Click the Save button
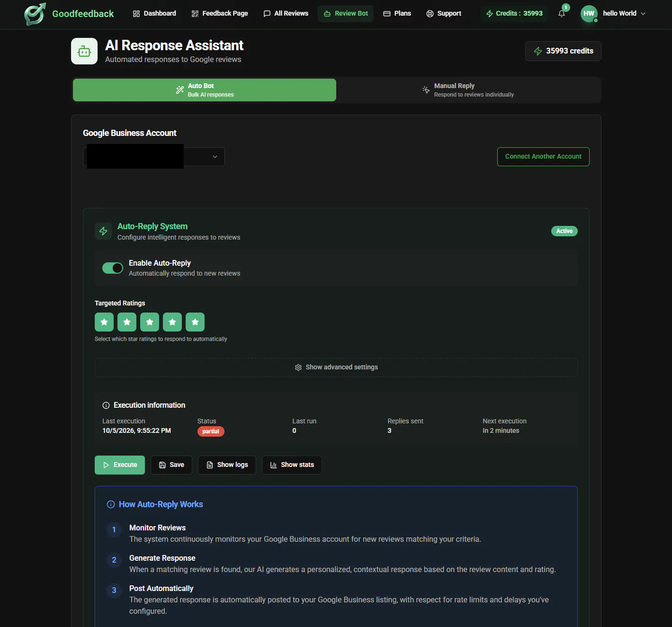672x627 pixels. 171,465
